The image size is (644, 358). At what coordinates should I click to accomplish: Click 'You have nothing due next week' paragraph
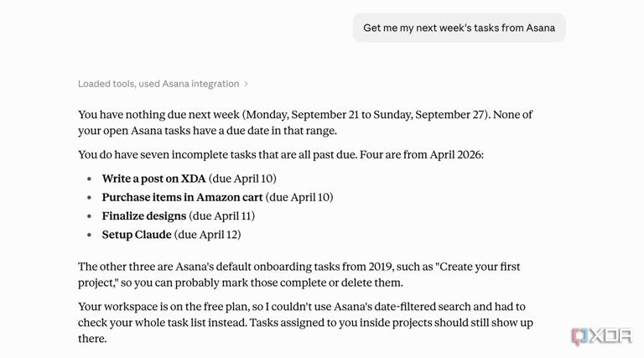305,122
